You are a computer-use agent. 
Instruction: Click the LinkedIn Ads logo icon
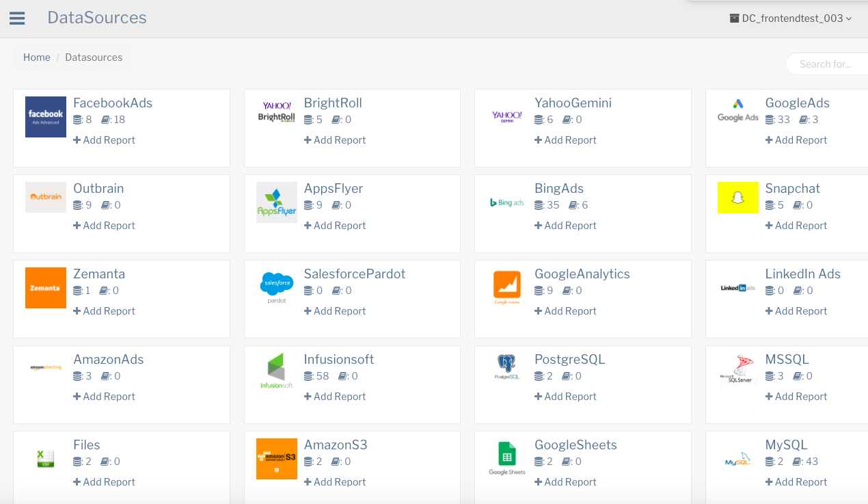click(x=738, y=288)
